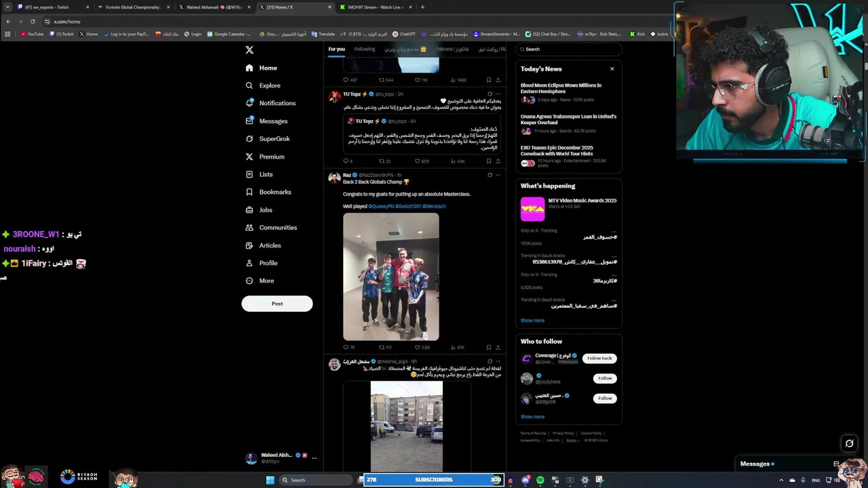Click the X logo above the sidebar
The image size is (868, 488).
click(x=249, y=50)
